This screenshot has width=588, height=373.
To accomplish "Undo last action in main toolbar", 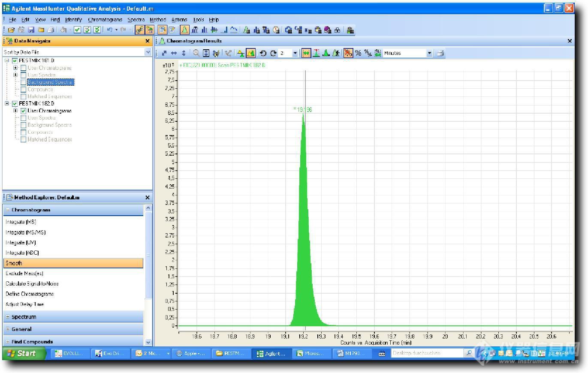I will 110,30.
